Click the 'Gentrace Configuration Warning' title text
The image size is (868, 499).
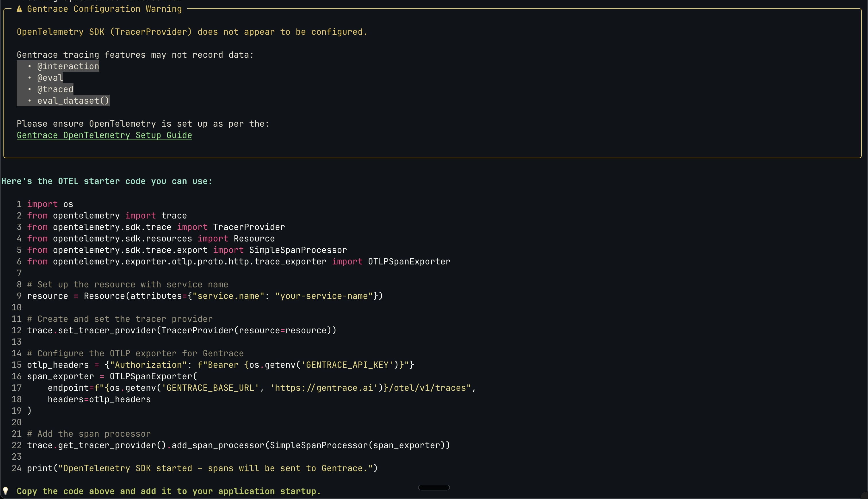pyautogui.click(x=104, y=9)
